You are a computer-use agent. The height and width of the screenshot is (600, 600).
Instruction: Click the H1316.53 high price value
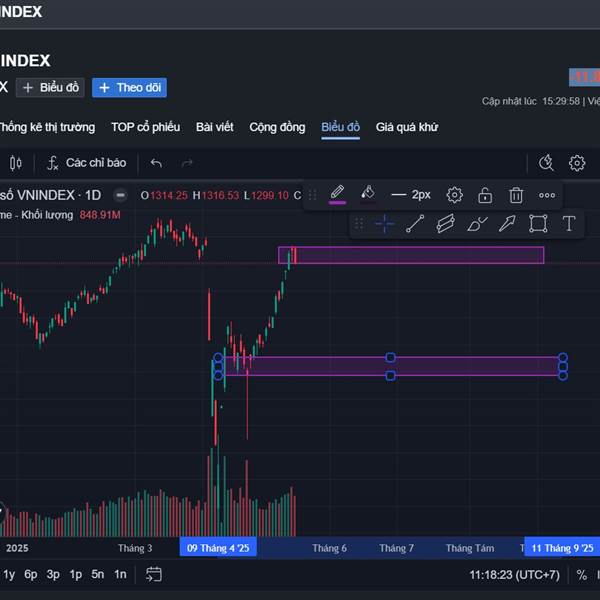(x=216, y=196)
